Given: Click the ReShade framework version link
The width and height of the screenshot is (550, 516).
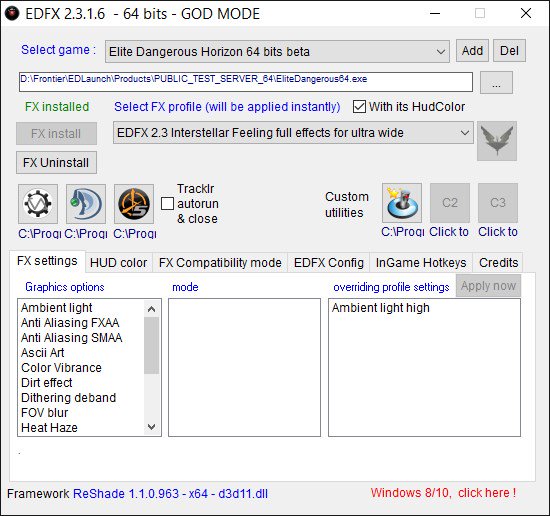Looking at the screenshot, I should pos(170,494).
